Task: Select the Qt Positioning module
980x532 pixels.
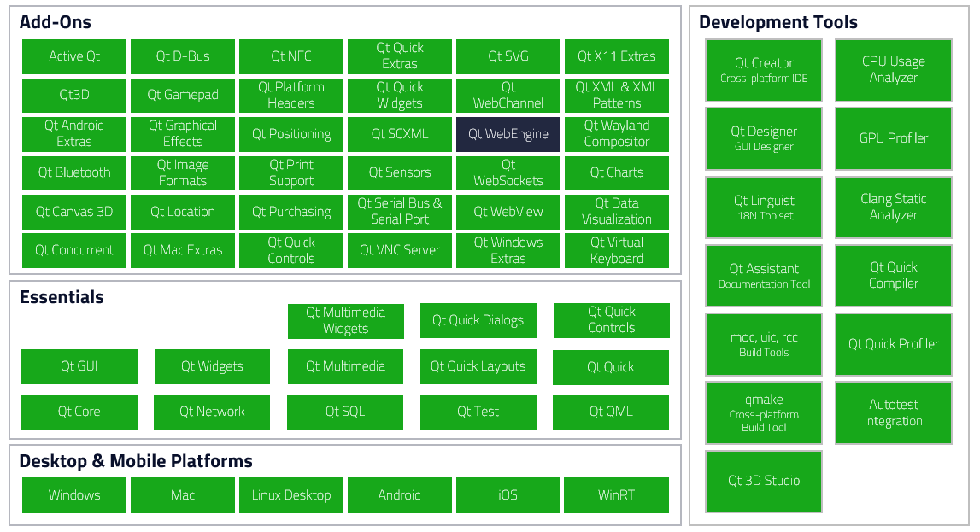Action: (291, 133)
